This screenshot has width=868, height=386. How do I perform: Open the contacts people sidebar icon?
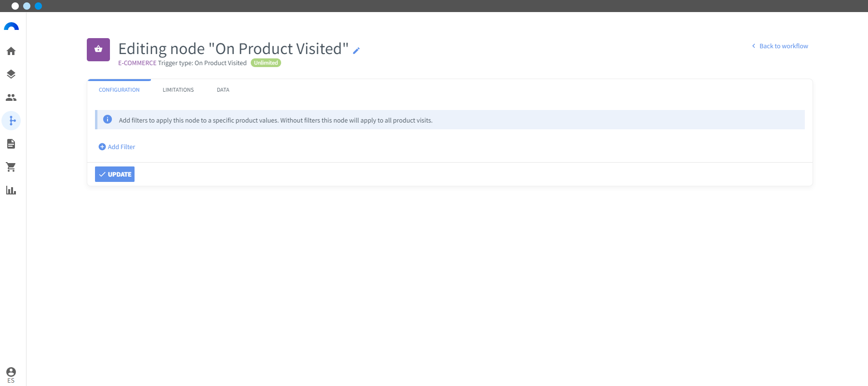[x=11, y=97]
